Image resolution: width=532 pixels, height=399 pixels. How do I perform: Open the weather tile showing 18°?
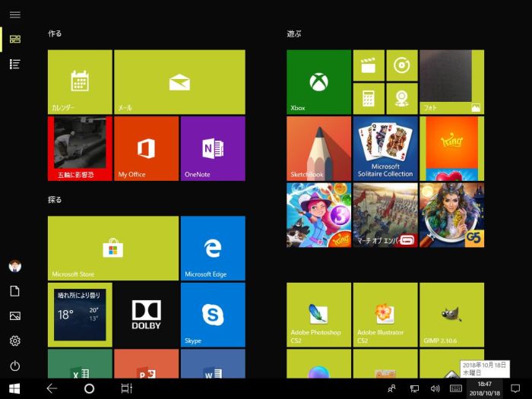click(x=80, y=314)
